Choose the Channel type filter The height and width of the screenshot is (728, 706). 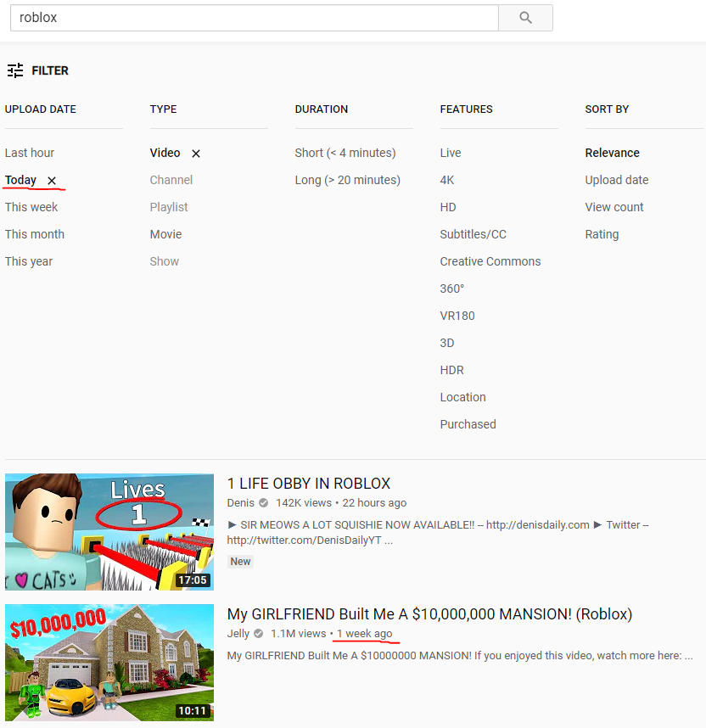click(171, 180)
